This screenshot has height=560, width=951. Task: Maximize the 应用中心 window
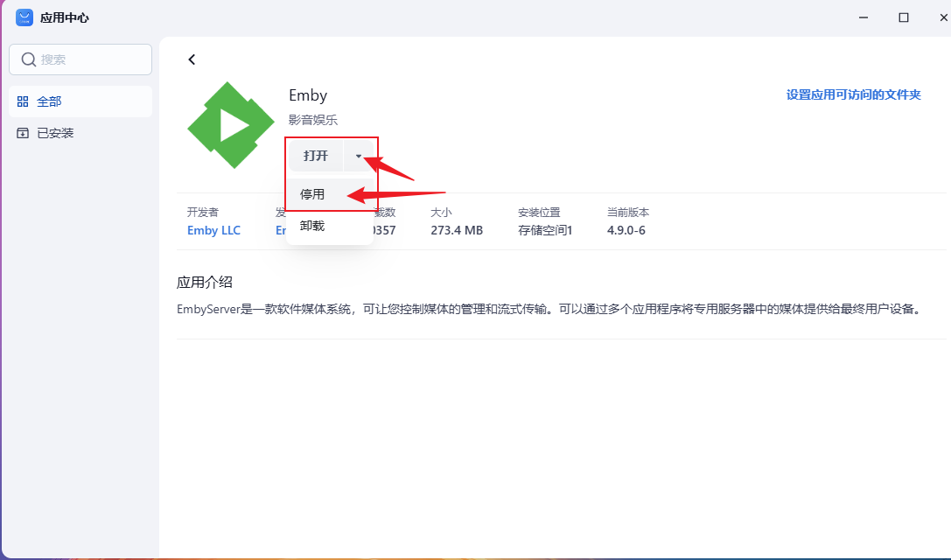(x=904, y=17)
